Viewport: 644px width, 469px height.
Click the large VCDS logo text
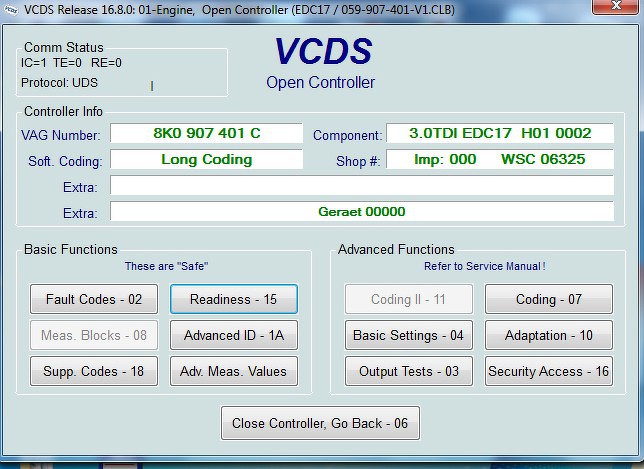[x=324, y=51]
